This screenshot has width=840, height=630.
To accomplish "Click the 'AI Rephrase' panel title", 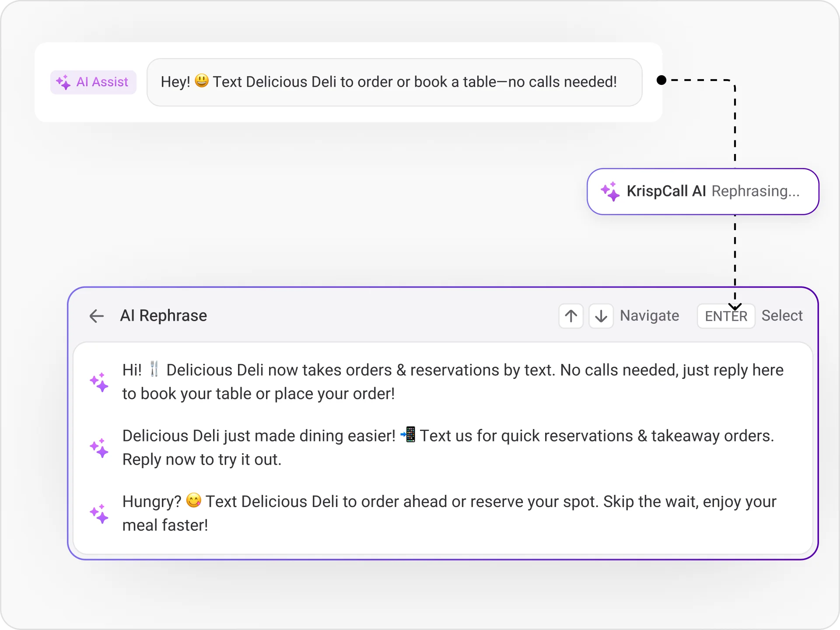I will [x=164, y=316].
